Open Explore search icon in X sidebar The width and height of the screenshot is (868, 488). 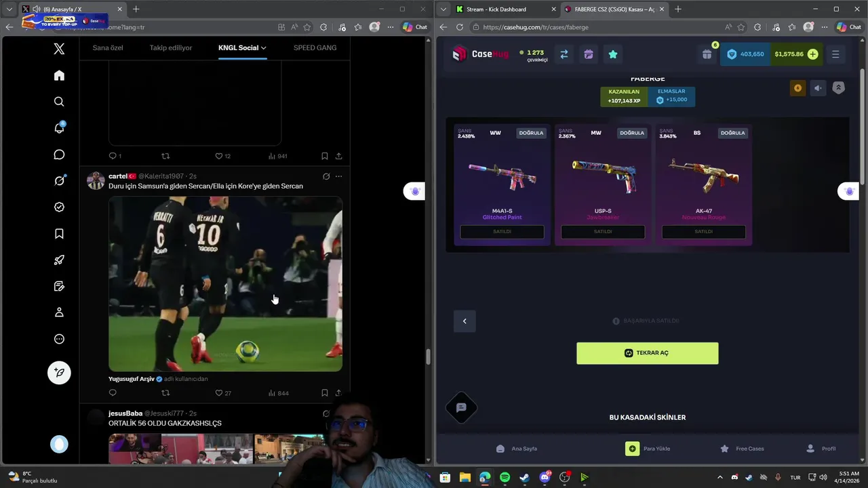(x=59, y=102)
